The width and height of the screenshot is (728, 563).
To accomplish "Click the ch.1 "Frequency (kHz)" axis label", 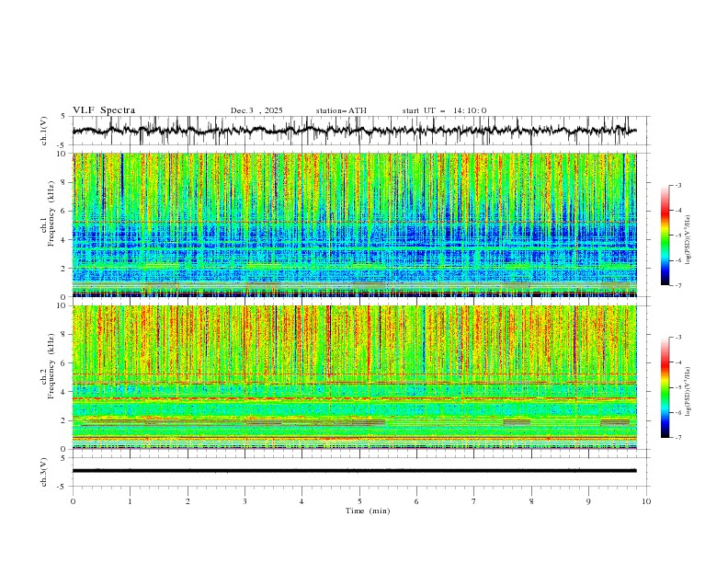I will coord(51,213).
